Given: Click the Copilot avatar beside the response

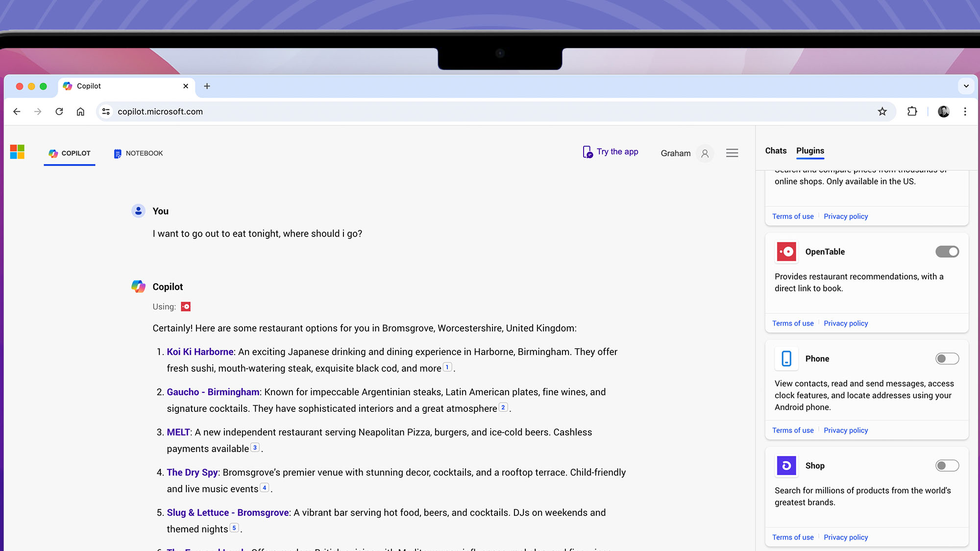Looking at the screenshot, I should [x=138, y=287].
